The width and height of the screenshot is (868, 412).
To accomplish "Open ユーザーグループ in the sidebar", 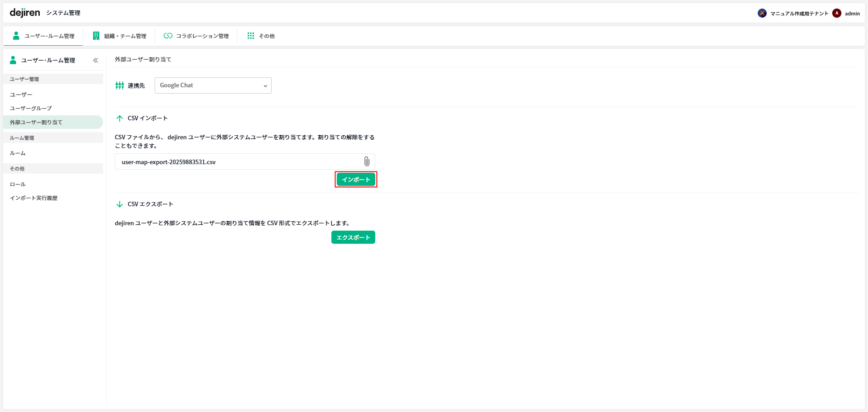I will pyautogui.click(x=31, y=109).
